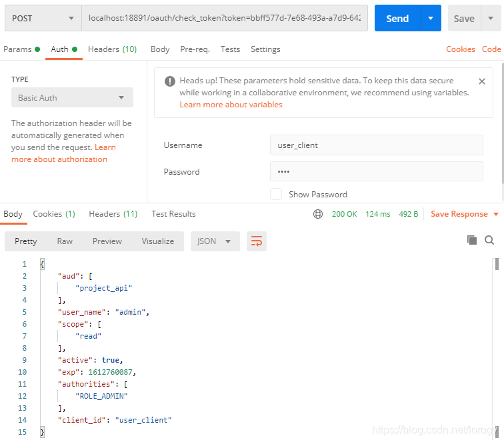Viewport: 504px width, 442px height.
Task: Click the "active" key on line 9
Action: tap(75, 360)
